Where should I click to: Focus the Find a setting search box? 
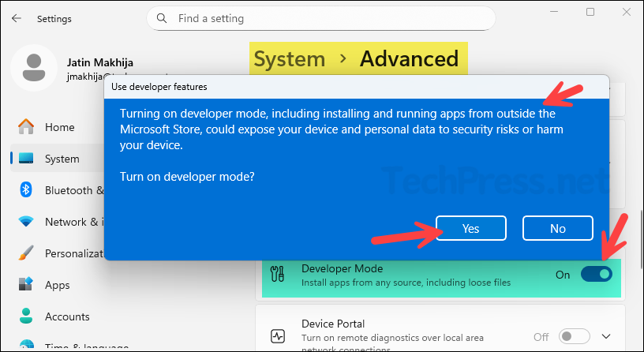320,18
